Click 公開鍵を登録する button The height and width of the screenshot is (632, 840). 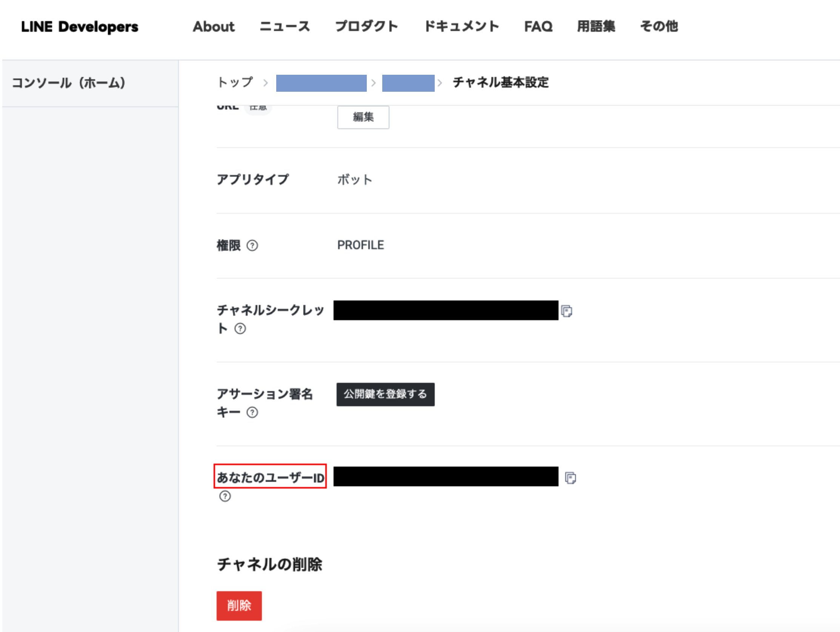point(385,394)
